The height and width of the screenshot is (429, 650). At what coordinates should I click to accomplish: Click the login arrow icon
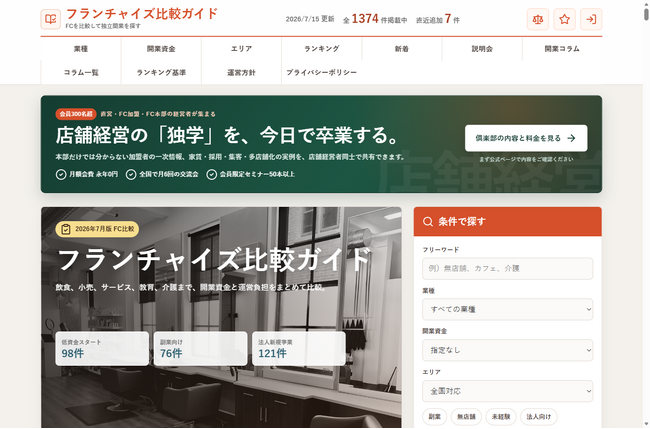(x=591, y=19)
